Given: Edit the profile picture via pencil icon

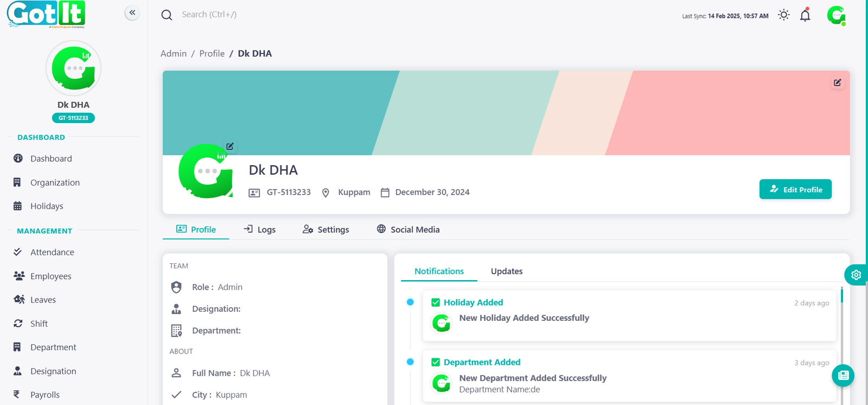Looking at the screenshot, I should click(x=230, y=146).
